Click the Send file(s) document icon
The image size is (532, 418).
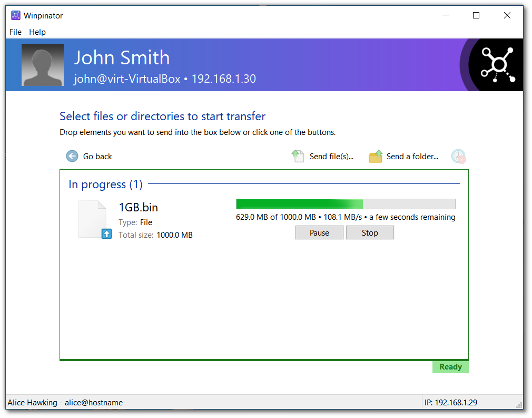[298, 157]
